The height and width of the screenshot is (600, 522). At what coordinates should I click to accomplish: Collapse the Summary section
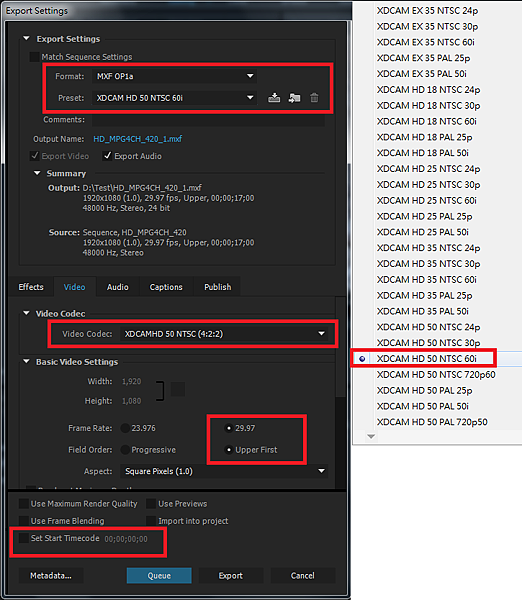click(x=37, y=173)
